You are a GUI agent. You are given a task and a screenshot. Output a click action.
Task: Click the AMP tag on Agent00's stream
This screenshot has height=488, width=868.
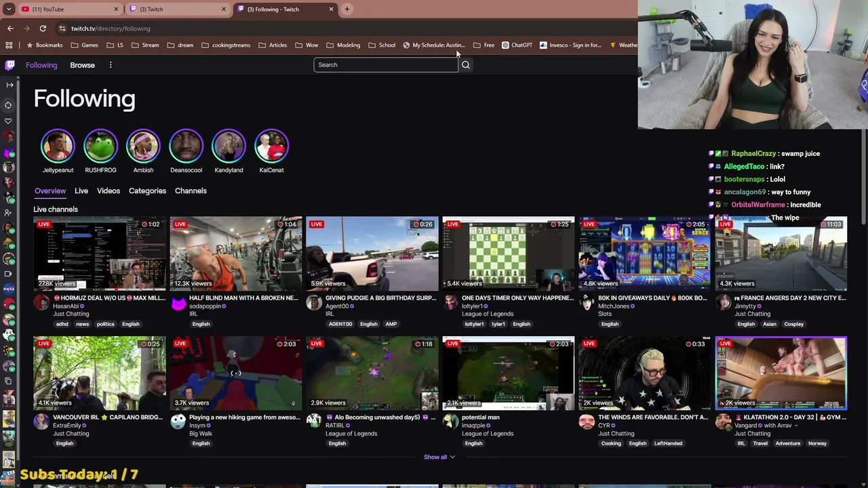(391, 324)
